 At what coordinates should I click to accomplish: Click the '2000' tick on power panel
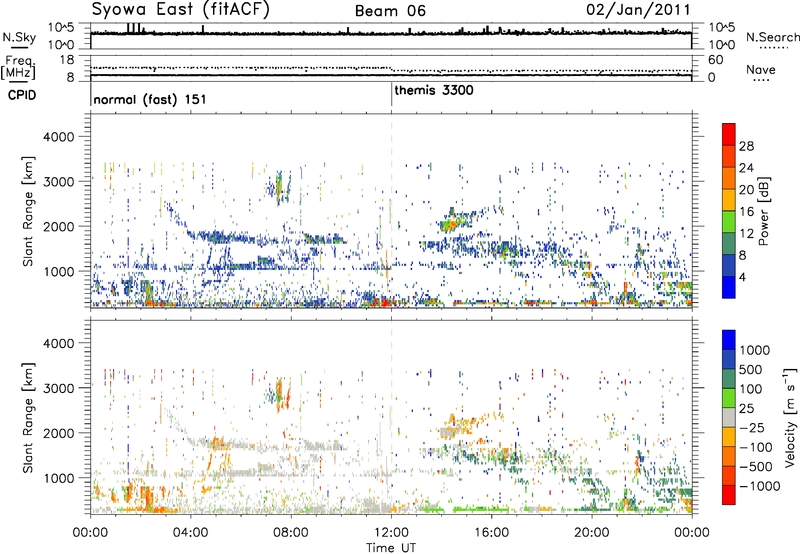59,226
